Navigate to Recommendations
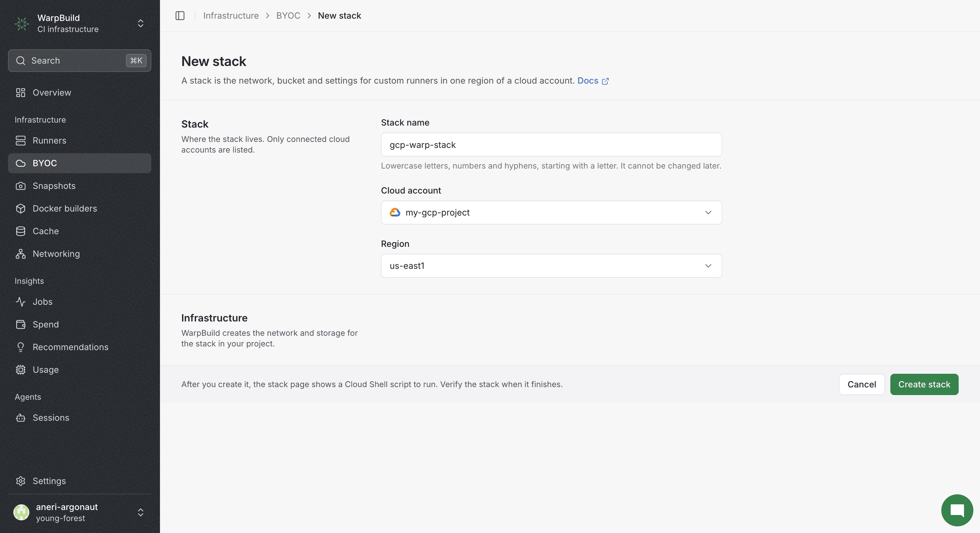980x533 pixels. (x=80, y=347)
